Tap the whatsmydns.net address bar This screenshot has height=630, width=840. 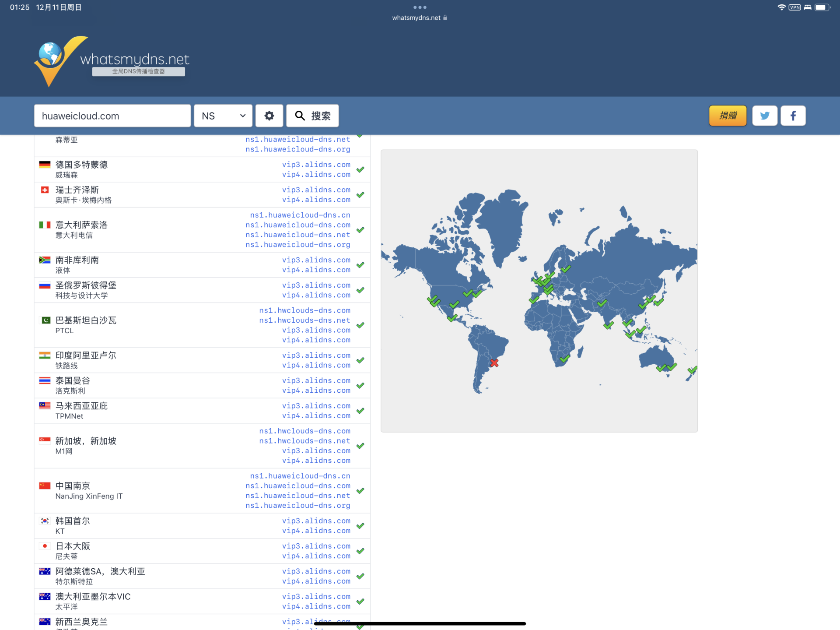[420, 18]
